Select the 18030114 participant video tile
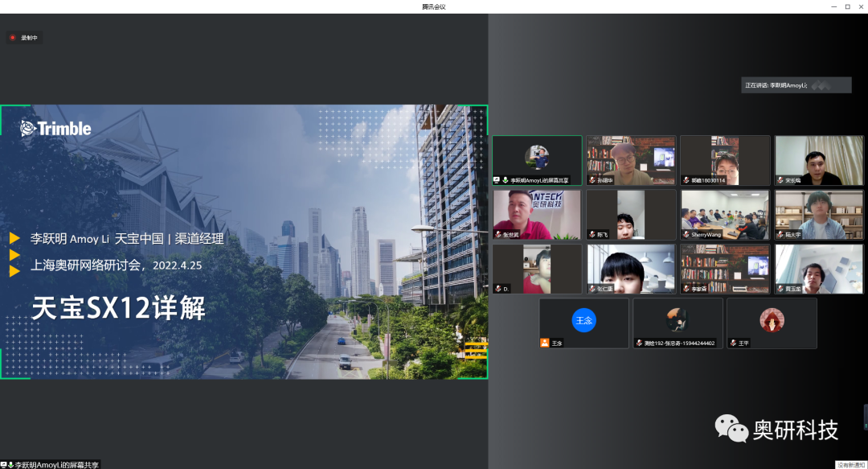 pyautogui.click(x=725, y=161)
